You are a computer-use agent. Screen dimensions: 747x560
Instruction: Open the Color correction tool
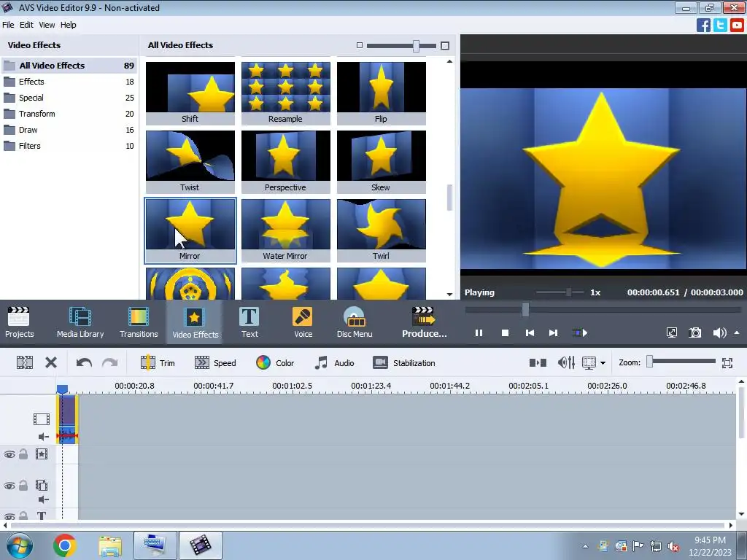click(x=275, y=363)
